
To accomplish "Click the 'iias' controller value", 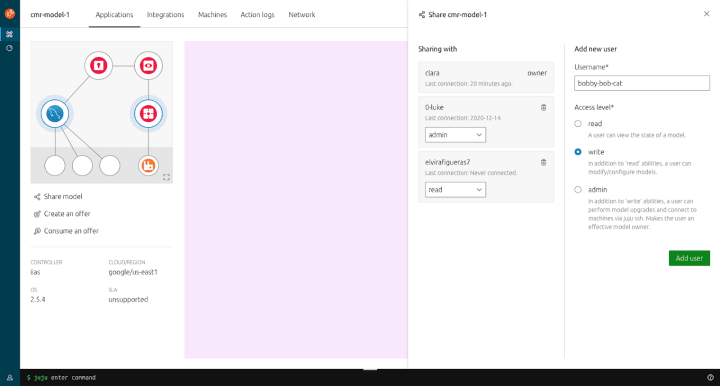I will (x=35, y=272).
